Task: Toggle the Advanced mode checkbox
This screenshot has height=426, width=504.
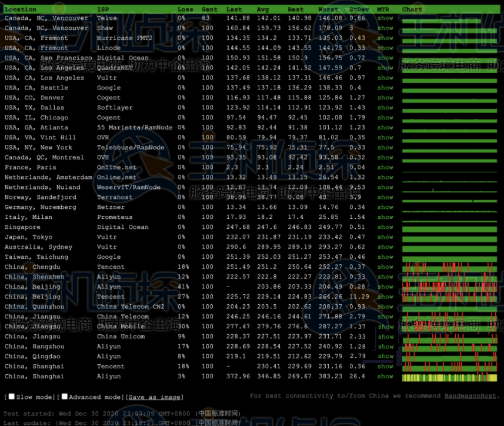Action: [x=65, y=397]
